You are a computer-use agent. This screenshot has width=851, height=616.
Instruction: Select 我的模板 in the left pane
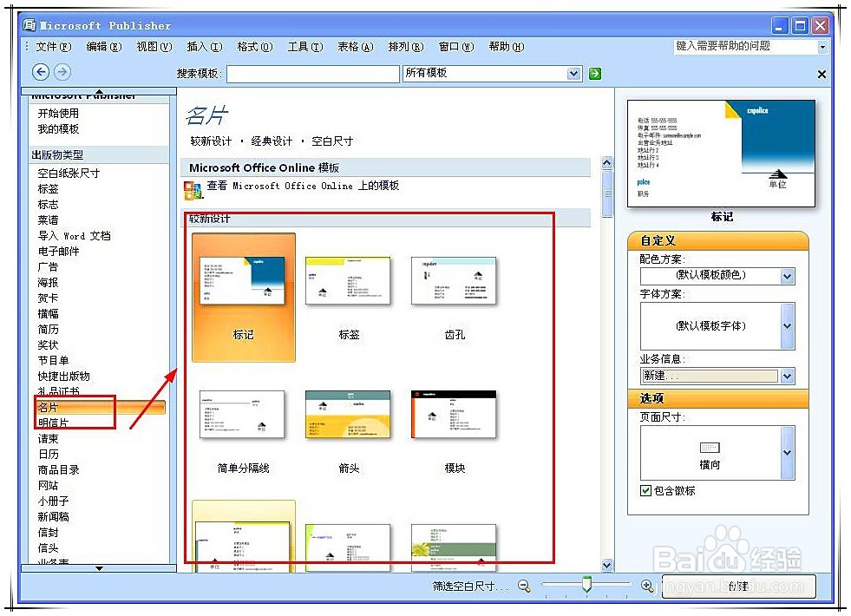tap(58, 129)
